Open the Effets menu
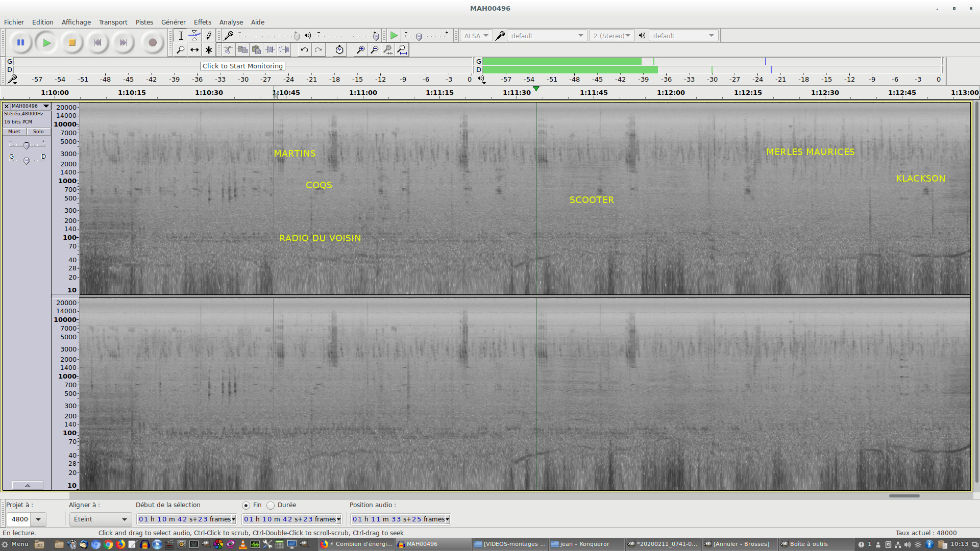 tap(202, 22)
